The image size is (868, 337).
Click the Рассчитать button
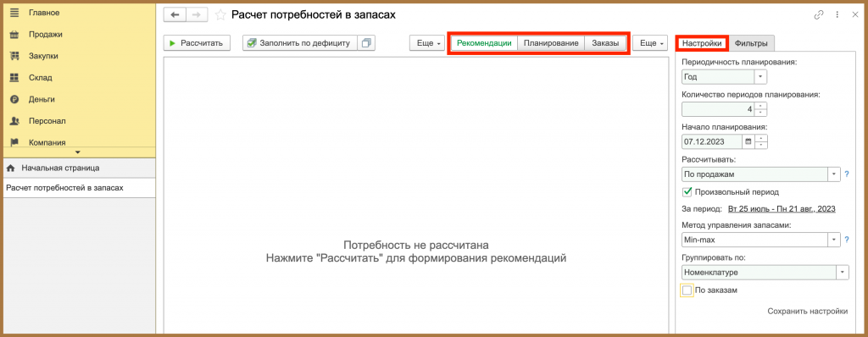pos(197,43)
